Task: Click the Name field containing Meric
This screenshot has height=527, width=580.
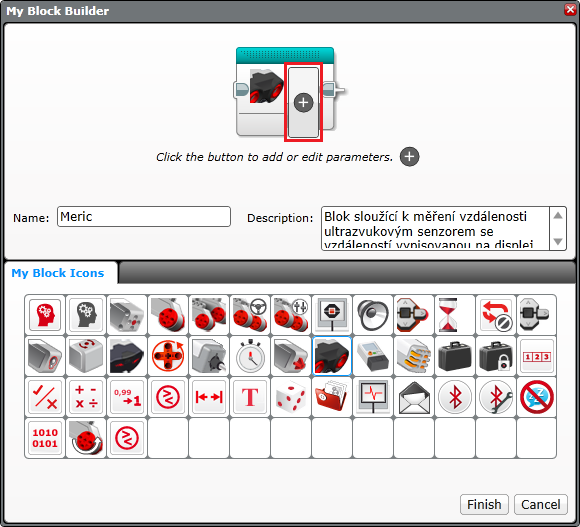Action: [x=144, y=217]
